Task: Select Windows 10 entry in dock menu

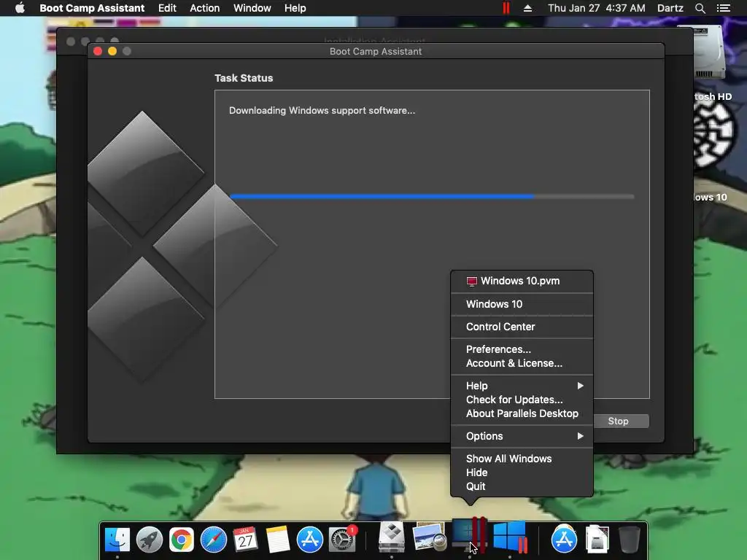Action: coord(522,304)
